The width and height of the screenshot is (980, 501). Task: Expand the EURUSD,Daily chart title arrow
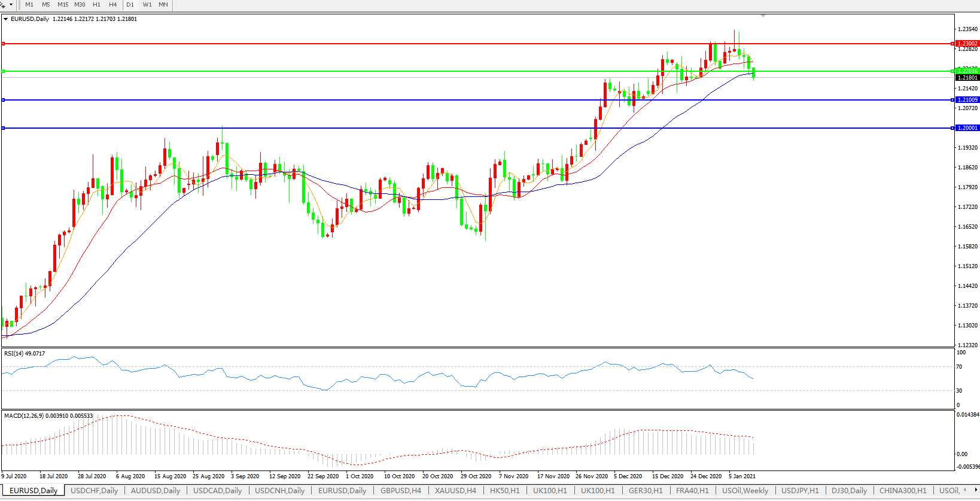(x=6, y=19)
